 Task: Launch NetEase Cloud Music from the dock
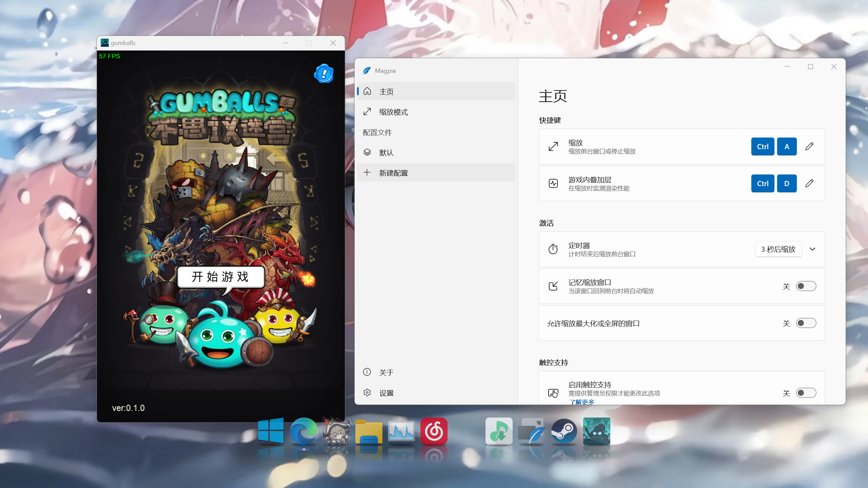coord(434,431)
